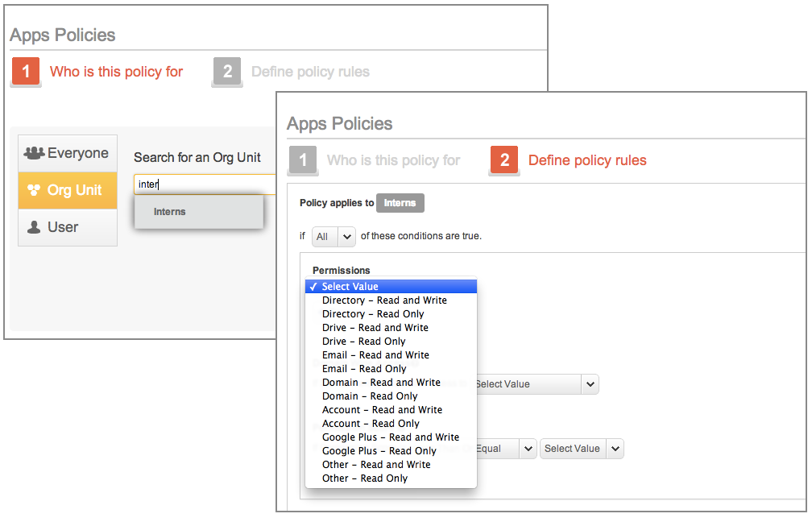Click grey step 2 badge in back window
Screen dimensions: 812x522
227,72
